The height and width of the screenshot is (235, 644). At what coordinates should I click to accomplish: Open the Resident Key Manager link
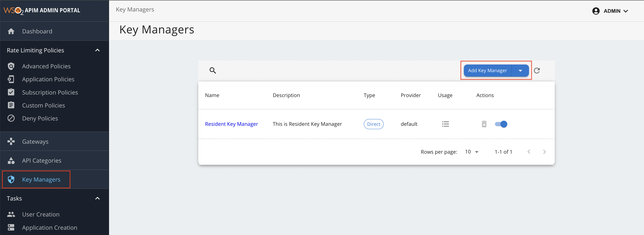(231, 124)
